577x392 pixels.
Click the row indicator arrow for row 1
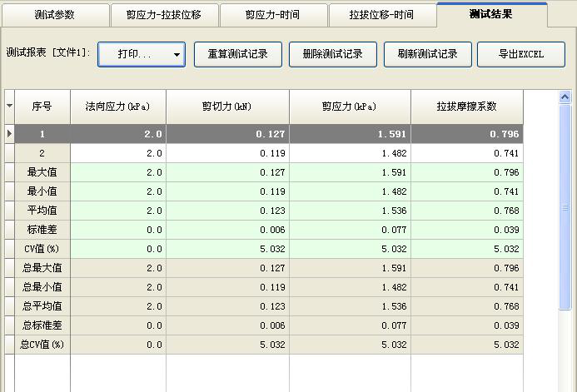coord(10,134)
